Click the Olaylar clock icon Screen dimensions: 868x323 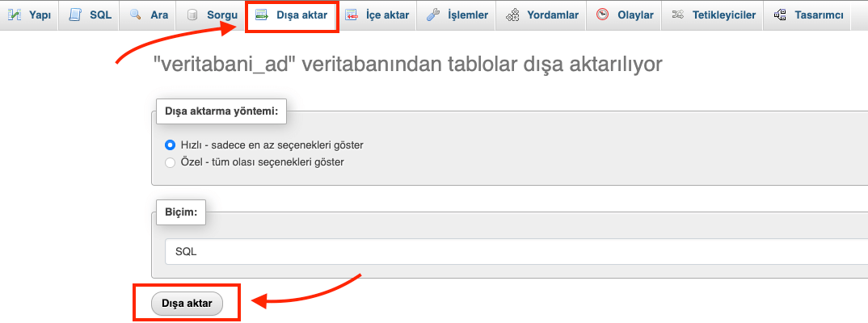coord(602,15)
